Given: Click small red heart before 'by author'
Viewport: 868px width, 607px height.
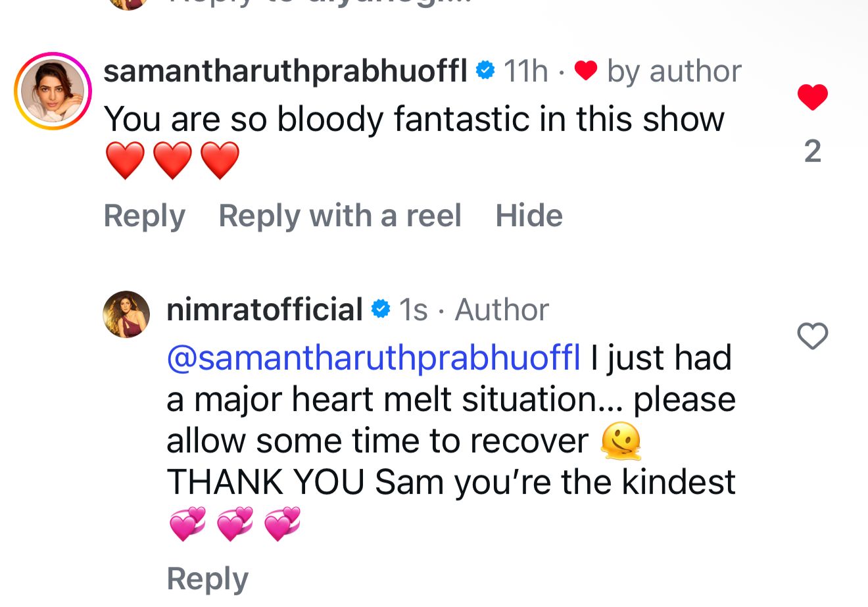Looking at the screenshot, I should tap(585, 70).
